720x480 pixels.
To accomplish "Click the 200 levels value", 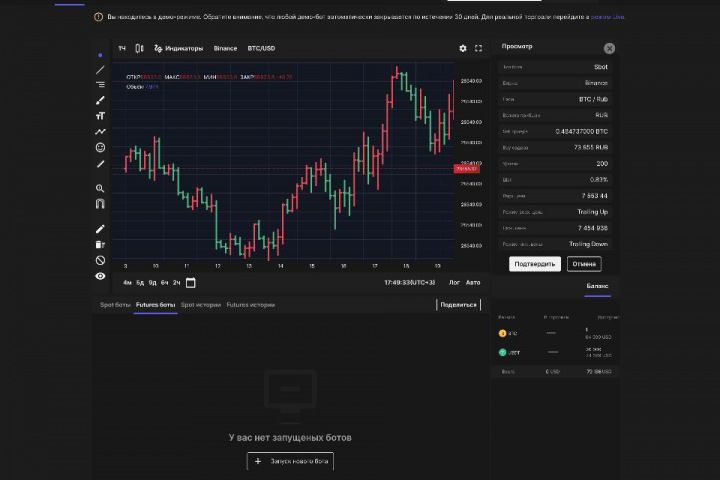I will point(602,164).
